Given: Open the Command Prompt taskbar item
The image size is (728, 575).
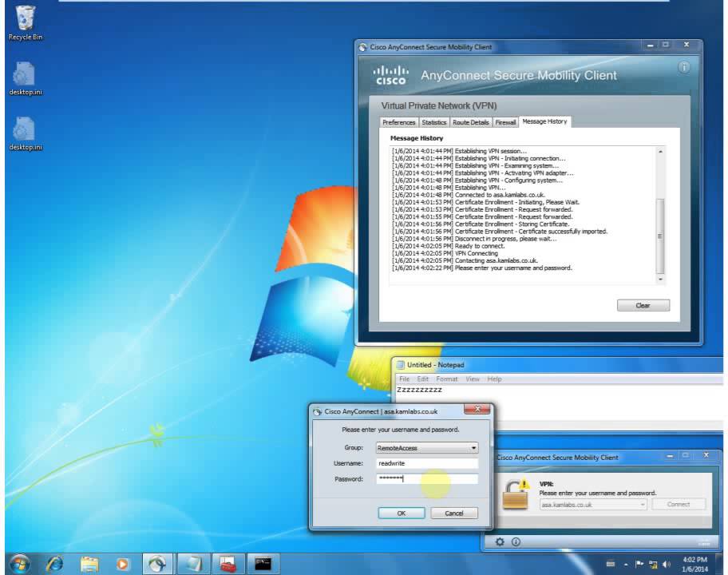Looking at the screenshot, I should [263, 564].
